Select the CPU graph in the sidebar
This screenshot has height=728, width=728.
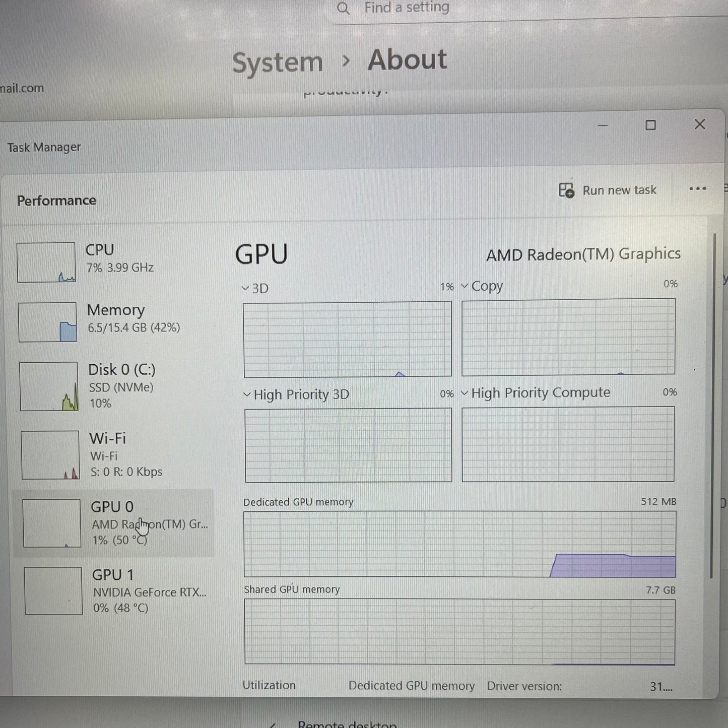click(x=46, y=262)
